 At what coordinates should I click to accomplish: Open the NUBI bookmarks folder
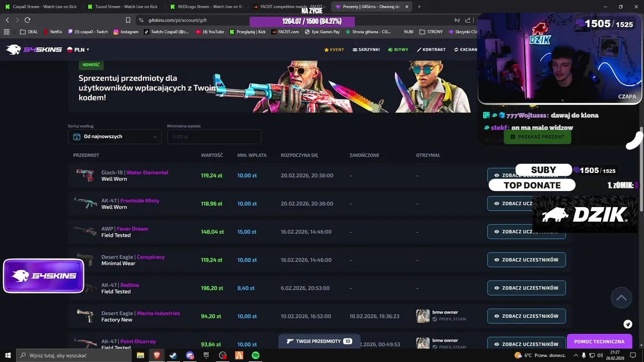coord(409,32)
